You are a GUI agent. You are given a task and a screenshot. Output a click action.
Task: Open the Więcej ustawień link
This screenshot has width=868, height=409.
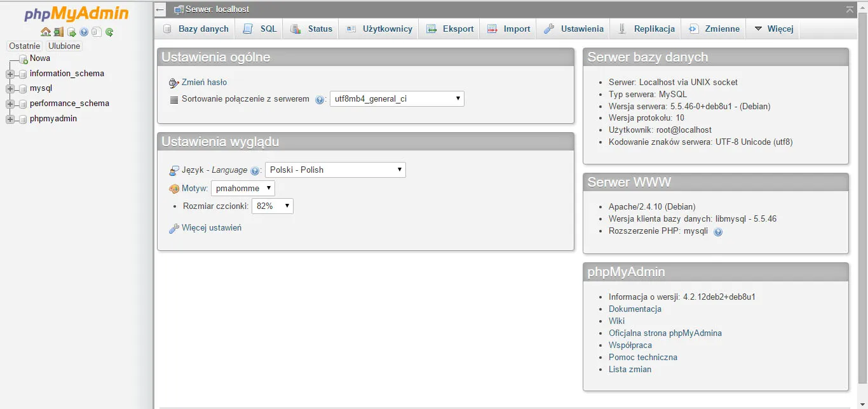pyautogui.click(x=212, y=228)
